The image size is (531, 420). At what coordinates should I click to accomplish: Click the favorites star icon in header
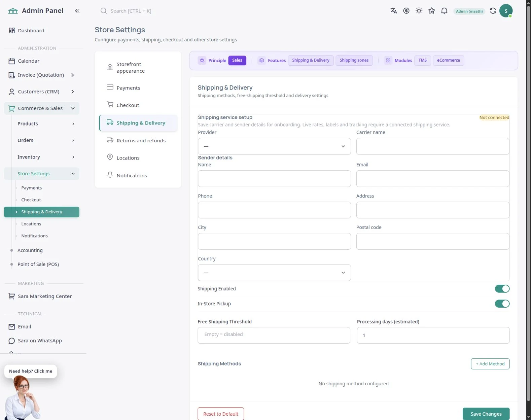click(432, 11)
